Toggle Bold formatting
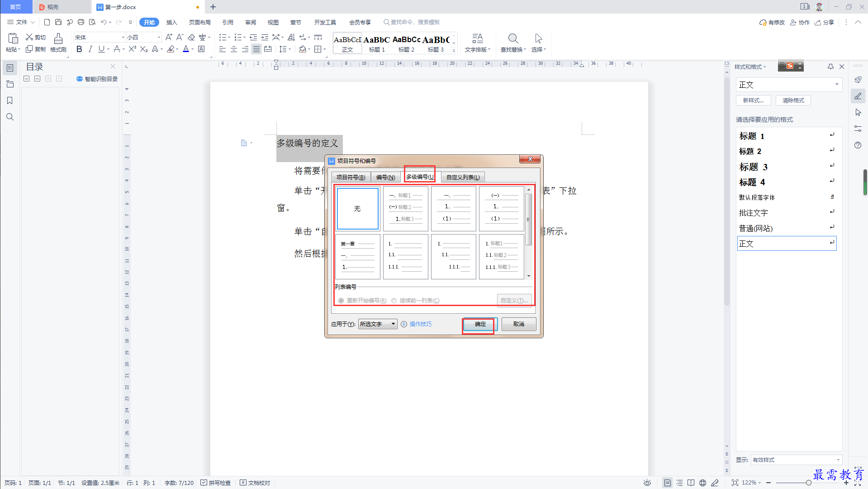Screen dimensions: 868x489 point(79,49)
